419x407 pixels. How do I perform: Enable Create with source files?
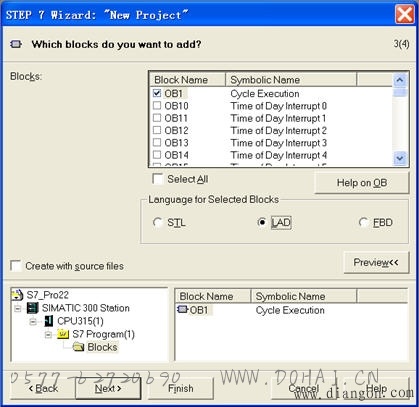(x=16, y=266)
